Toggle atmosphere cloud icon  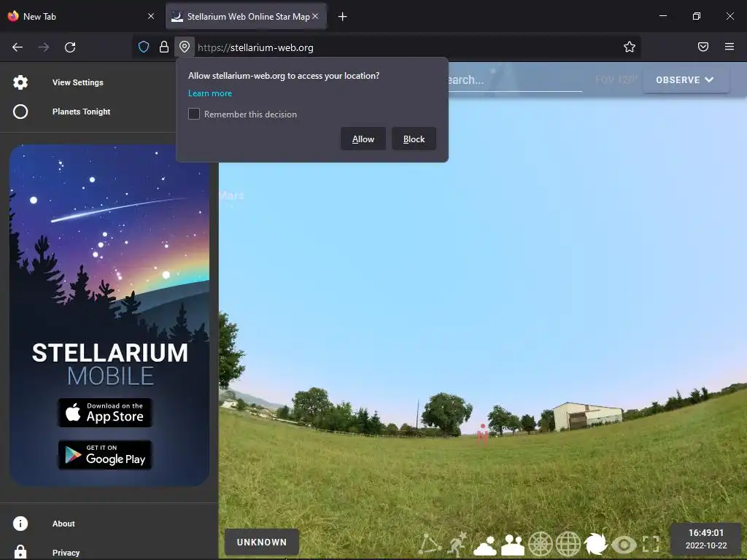point(485,545)
